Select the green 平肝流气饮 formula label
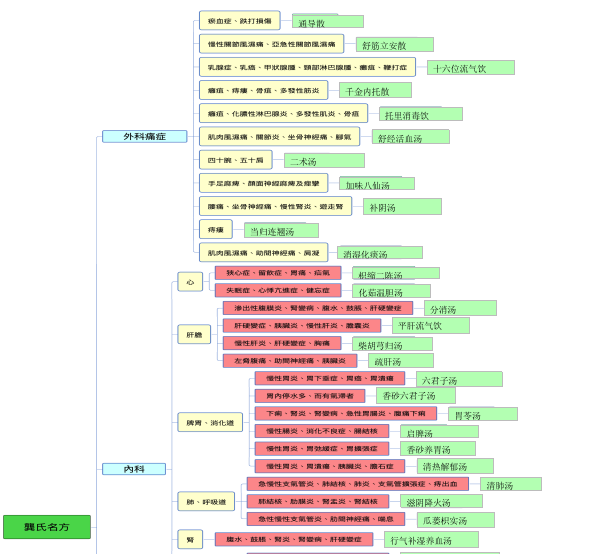Viewport: 612px width, 554px height. [x=431, y=325]
